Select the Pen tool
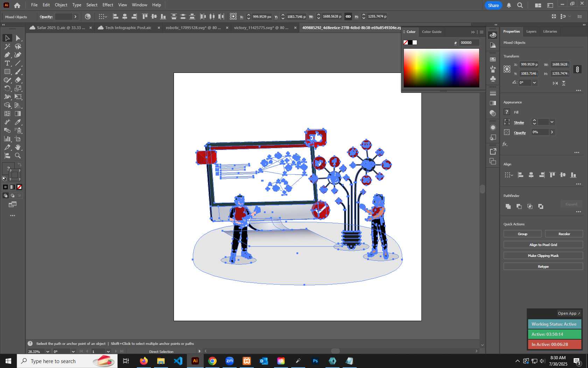Image resolution: width=588 pixels, height=368 pixels. pyautogui.click(x=7, y=55)
